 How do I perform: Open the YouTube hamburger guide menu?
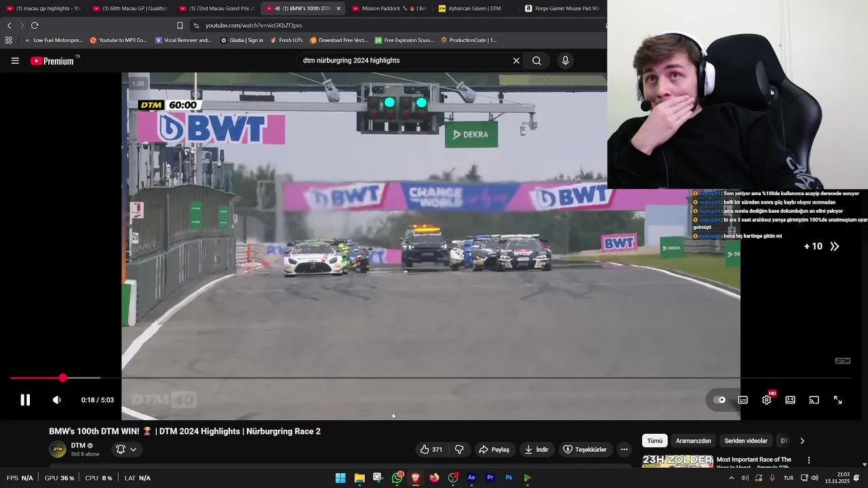[15, 60]
